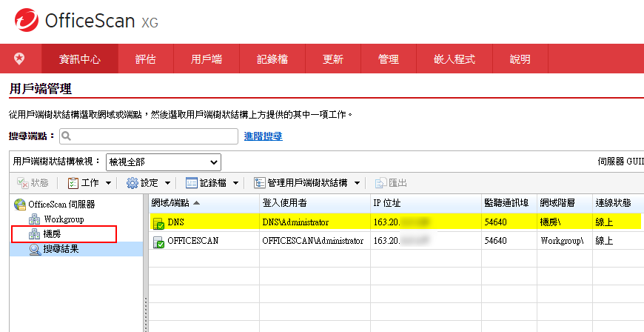Open the 記錄檔 top menu

pos(272,59)
